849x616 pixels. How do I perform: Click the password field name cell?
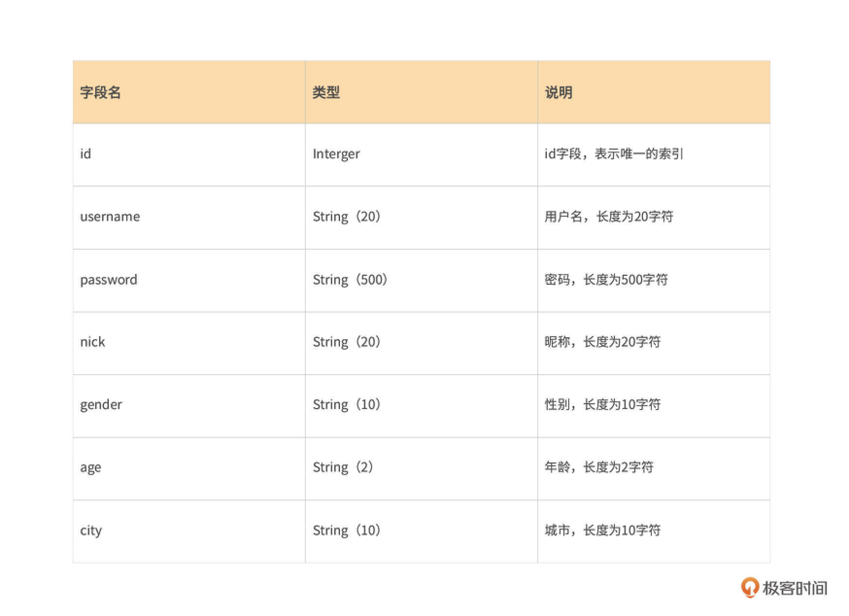109,280
